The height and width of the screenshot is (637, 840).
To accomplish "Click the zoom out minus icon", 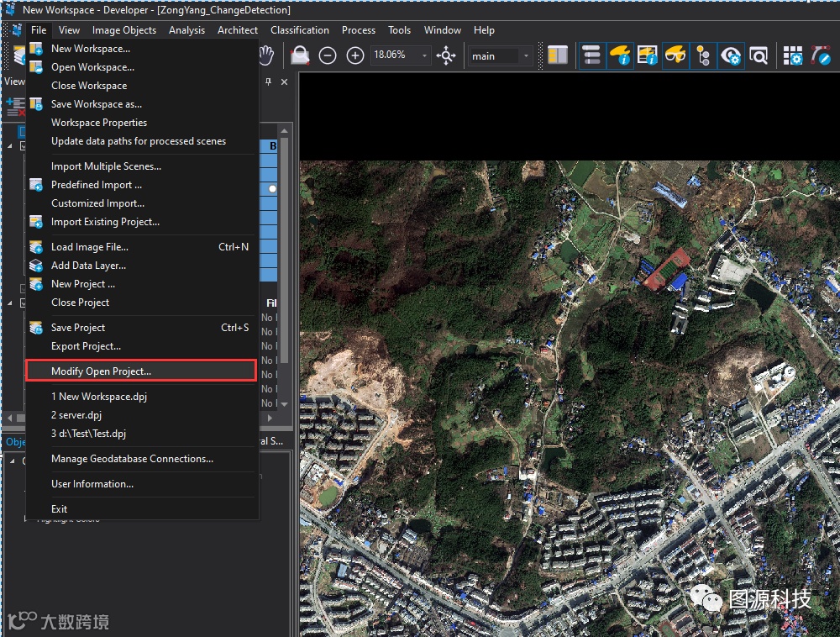I will click(x=328, y=55).
